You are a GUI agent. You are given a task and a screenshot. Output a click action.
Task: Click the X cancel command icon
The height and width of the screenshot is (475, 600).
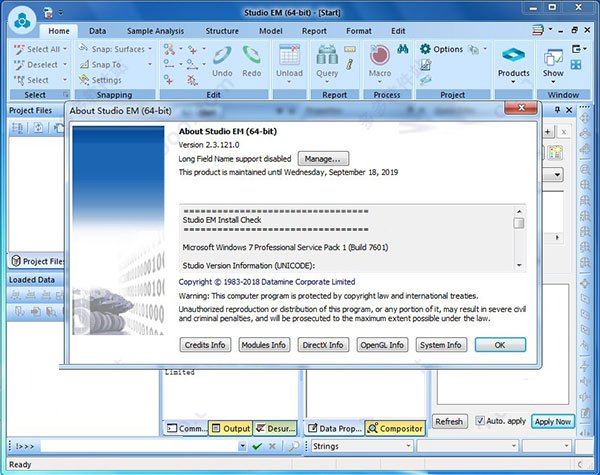[x=272, y=446]
